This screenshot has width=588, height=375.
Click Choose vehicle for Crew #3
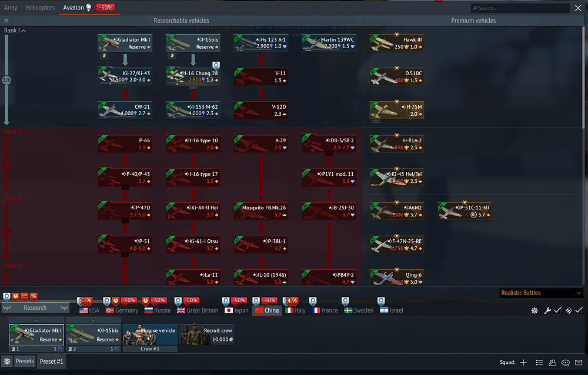point(150,334)
